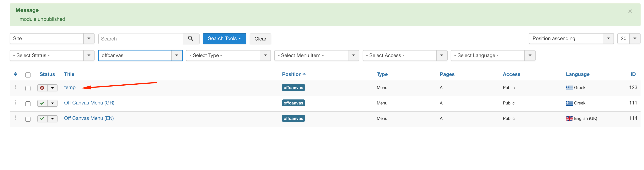Image resolution: width=644 pixels, height=170 pixels.
Task: Click into the Search text field
Action: (x=141, y=39)
